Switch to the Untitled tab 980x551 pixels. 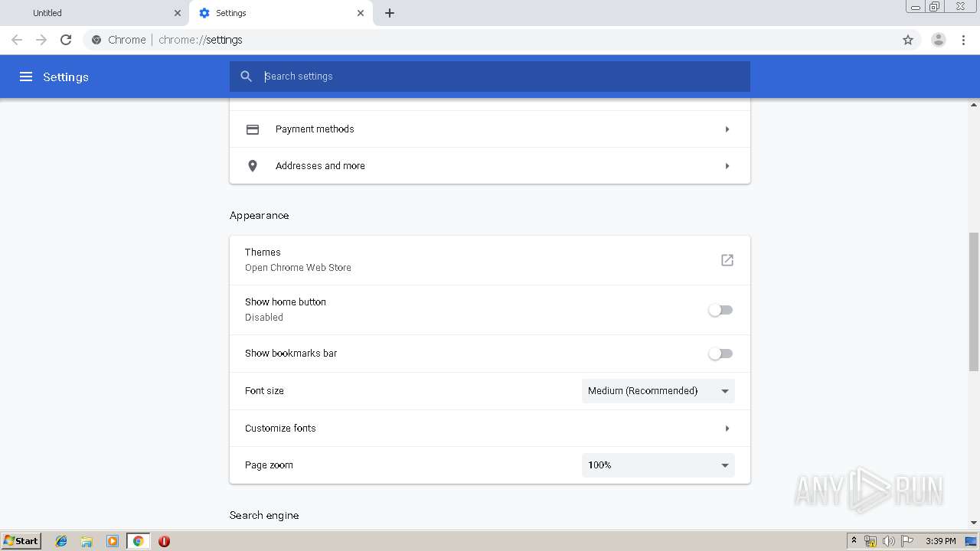coord(94,13)
